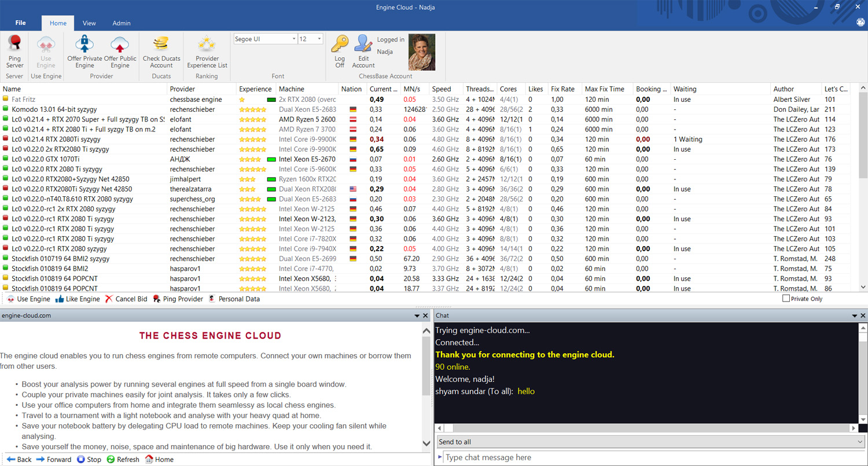Go Back in the engine-cloud browser
The height and width of the screenshot is (466, 868).
(x=19, y=460)
